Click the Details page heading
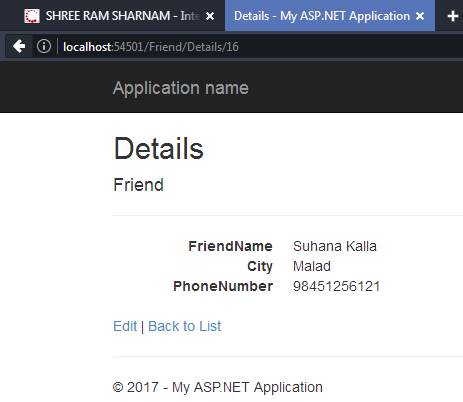 coord(159,149)
